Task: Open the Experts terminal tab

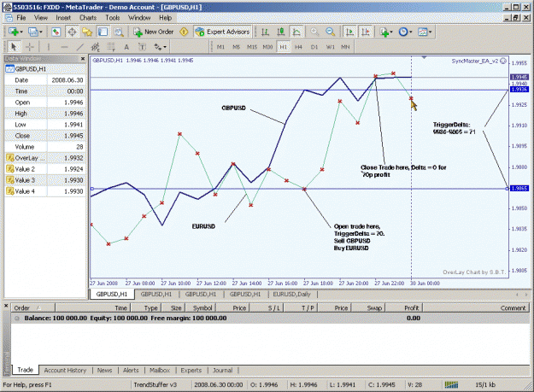Action: [x=191, y=371]
